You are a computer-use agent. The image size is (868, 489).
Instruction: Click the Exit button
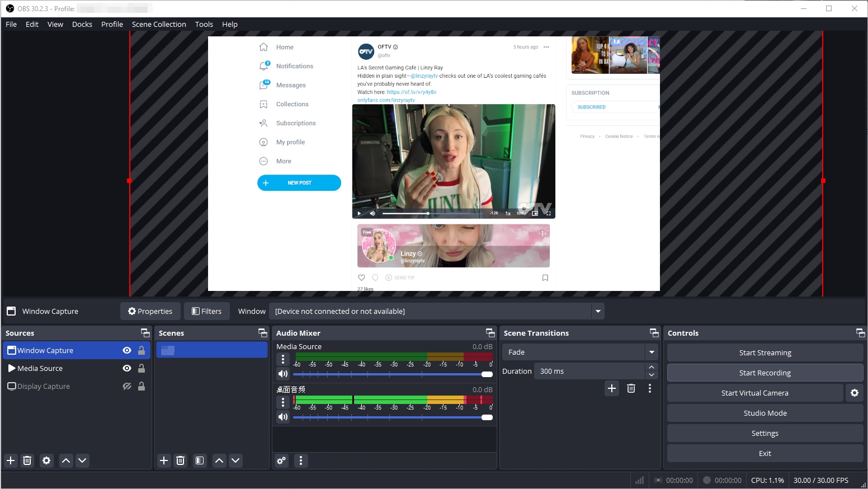(765, 453)
